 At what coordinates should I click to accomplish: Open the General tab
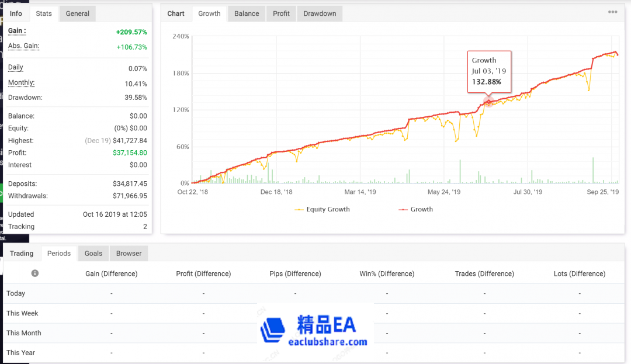tap(77, 13)
